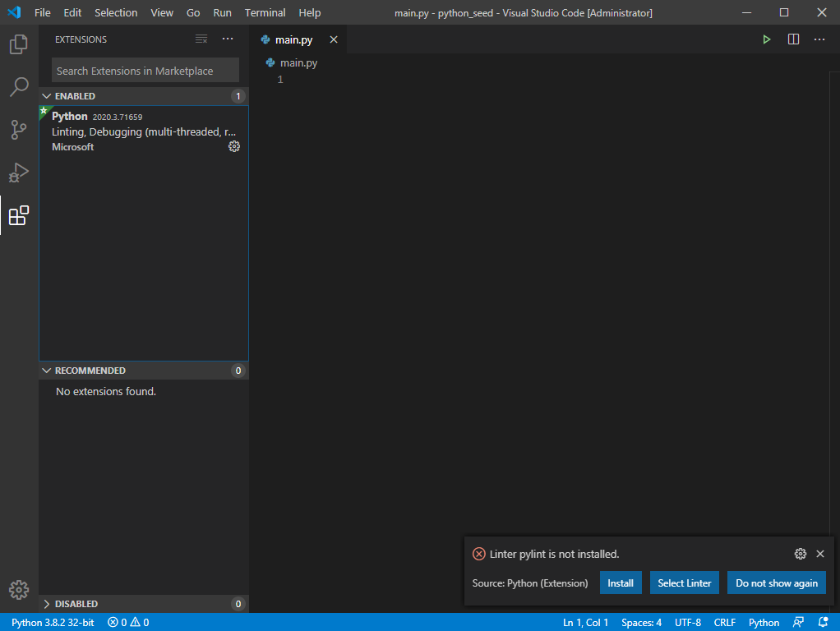
Task: Click RECOMMENDED count badge 0
Action: tap(238, 370)
